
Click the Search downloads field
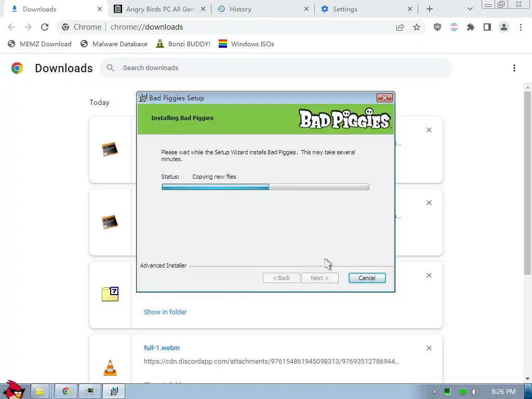click(276, 68)
